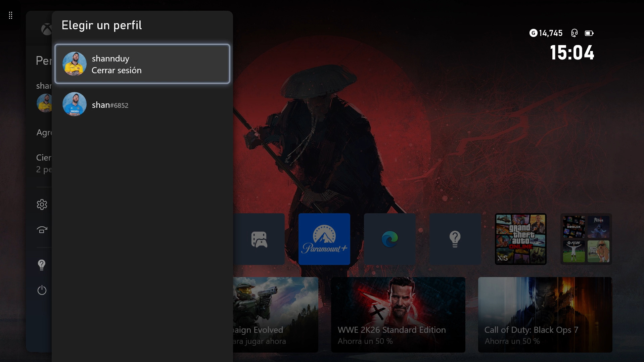Click the headset status icon
This screenshot has height=362, width=644.
point(574,33)
